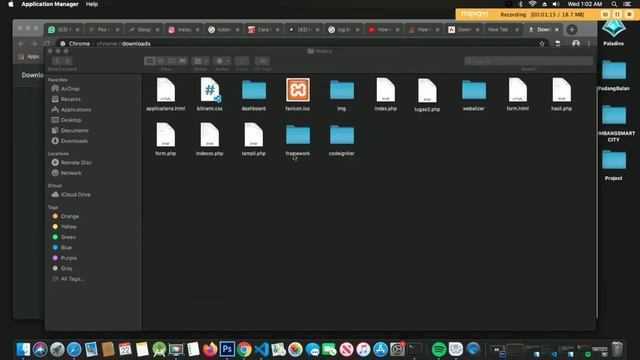This screenshot has width=640, height=360.
Task: Select the form.html file
Action: click(x=518, y=94)
